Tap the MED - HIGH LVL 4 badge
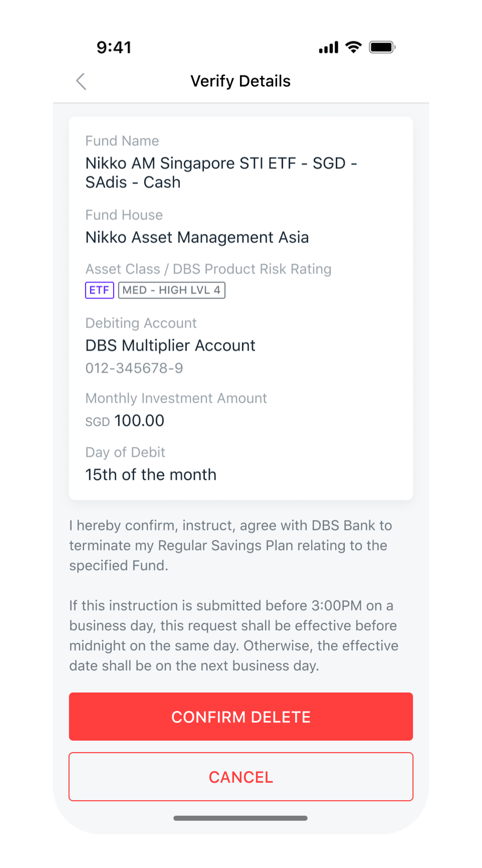This screenshot has width=482, height=868. pyautogui.click(x=172, y=290)
